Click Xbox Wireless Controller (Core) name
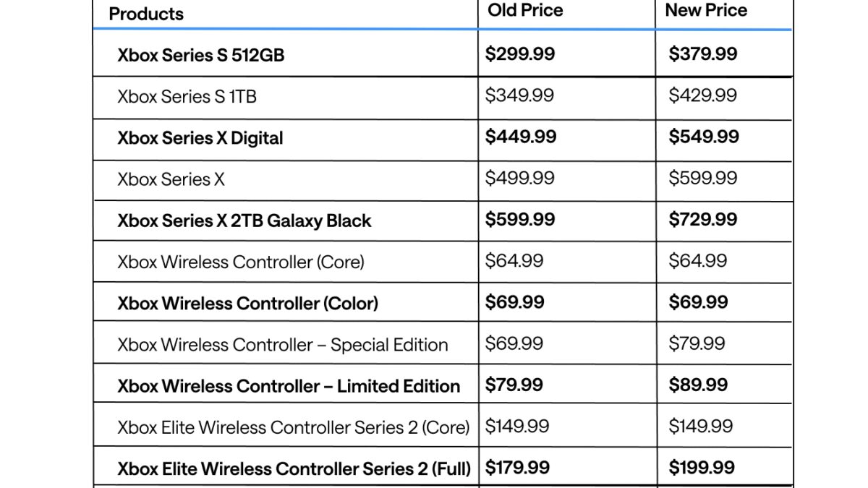Image resolution: width=868 pixels, height=488 pixels. click(240, 262)
